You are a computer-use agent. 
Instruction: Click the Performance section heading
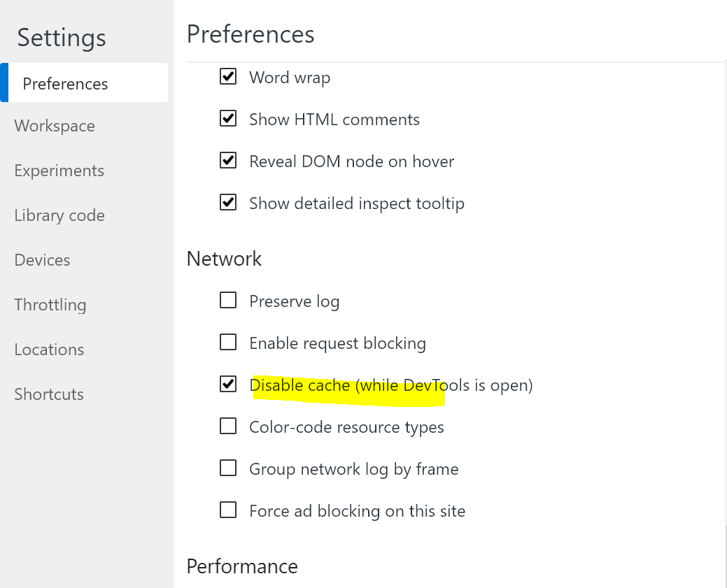click(242, 566)
